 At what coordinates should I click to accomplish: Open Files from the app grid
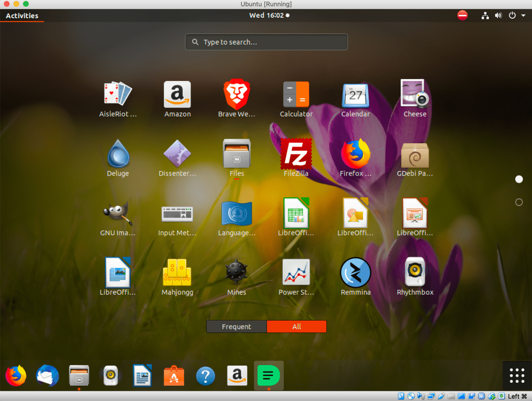tap(236, 158)
